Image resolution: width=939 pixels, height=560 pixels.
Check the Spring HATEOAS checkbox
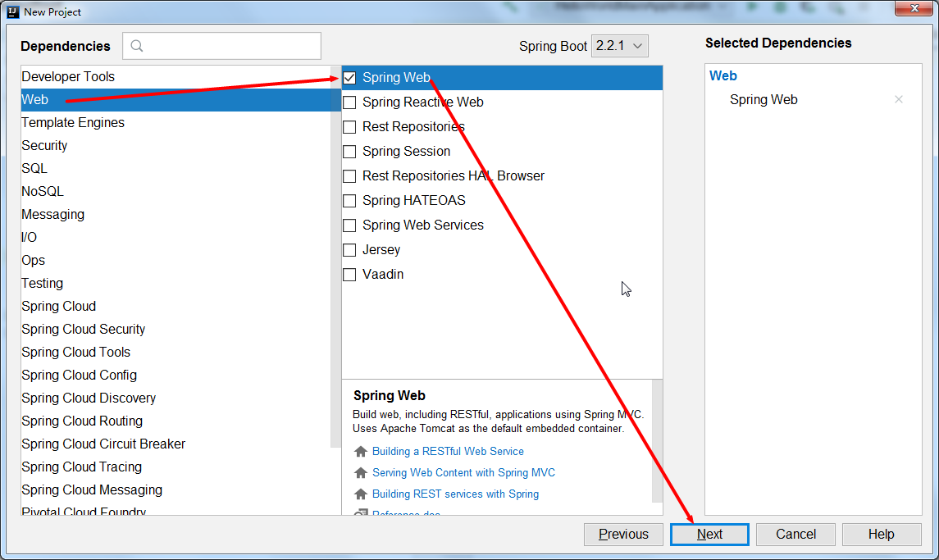[349, 201]
